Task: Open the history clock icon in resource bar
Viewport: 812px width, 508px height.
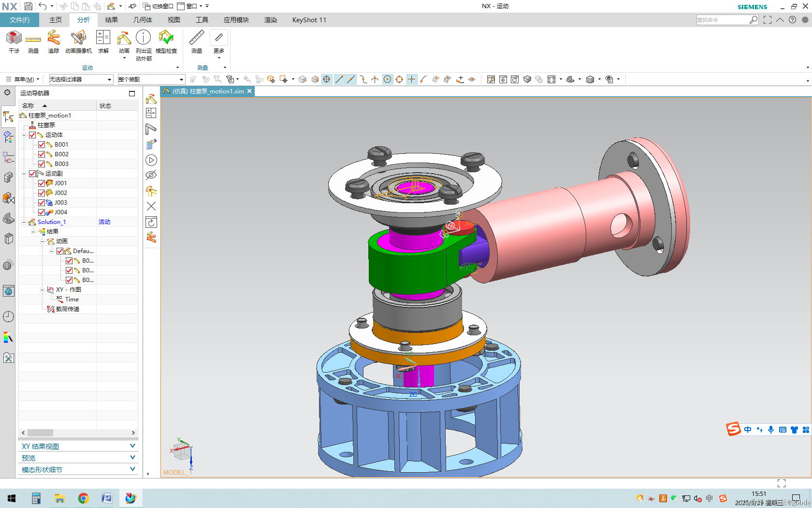Action: pyautogui.click(x=8, y=317)
